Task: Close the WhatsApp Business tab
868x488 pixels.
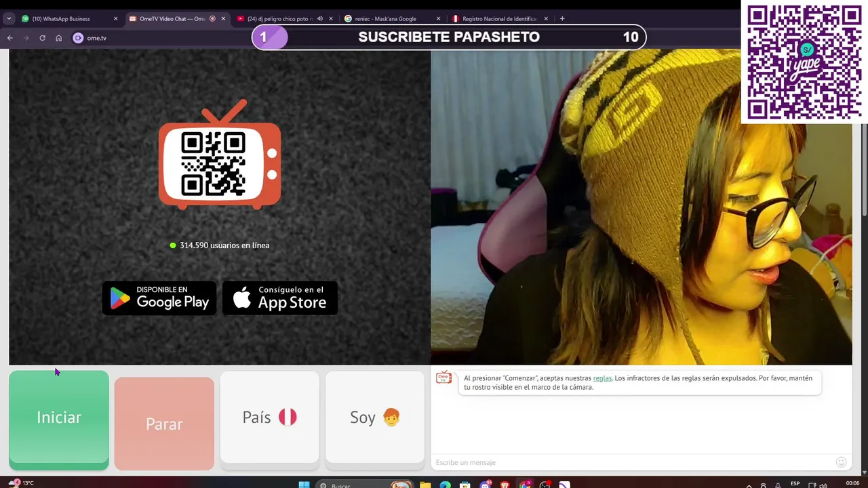Action: coord(115,19)
